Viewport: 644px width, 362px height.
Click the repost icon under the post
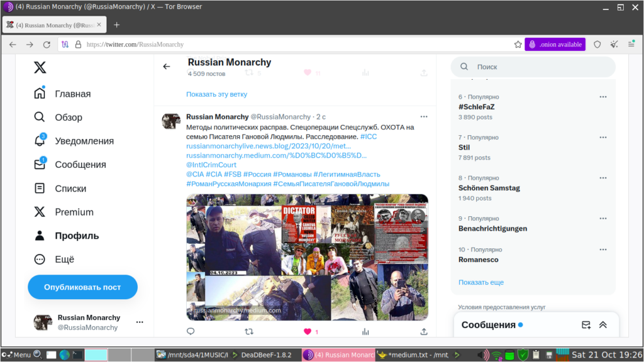coord(249,331)
